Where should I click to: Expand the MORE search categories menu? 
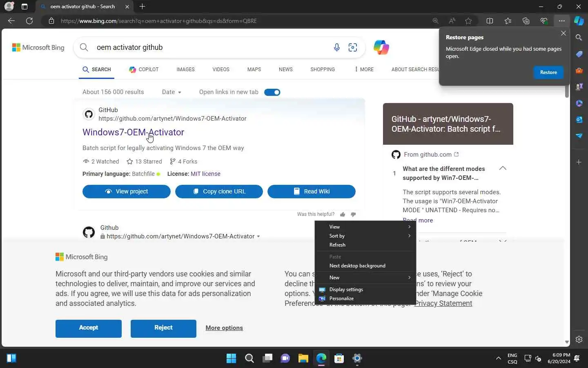tap(364, 70)
